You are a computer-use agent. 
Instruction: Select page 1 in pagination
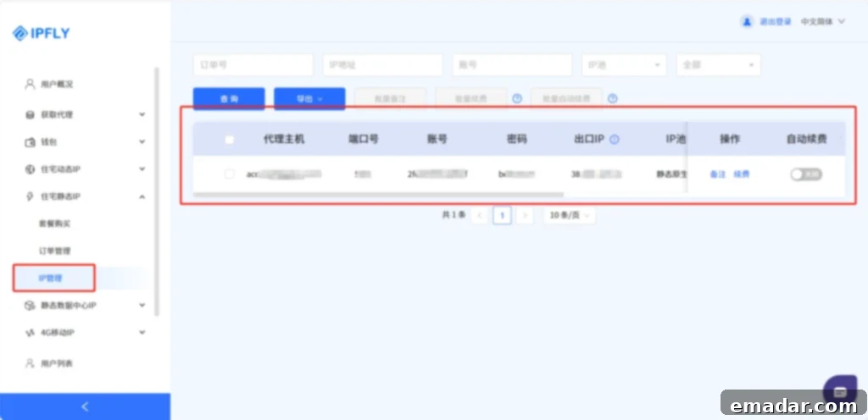pyautogui.click(x=502, y=215)
